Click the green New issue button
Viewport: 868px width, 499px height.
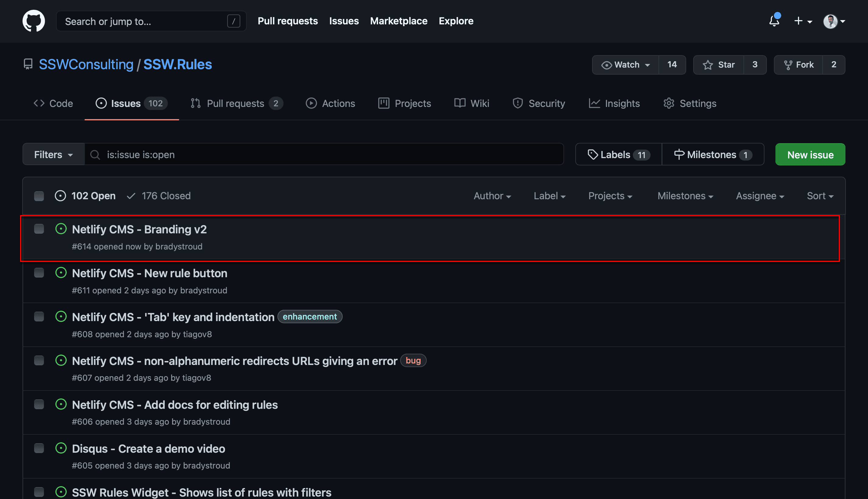pyautogui.click(x=810, y=154)
